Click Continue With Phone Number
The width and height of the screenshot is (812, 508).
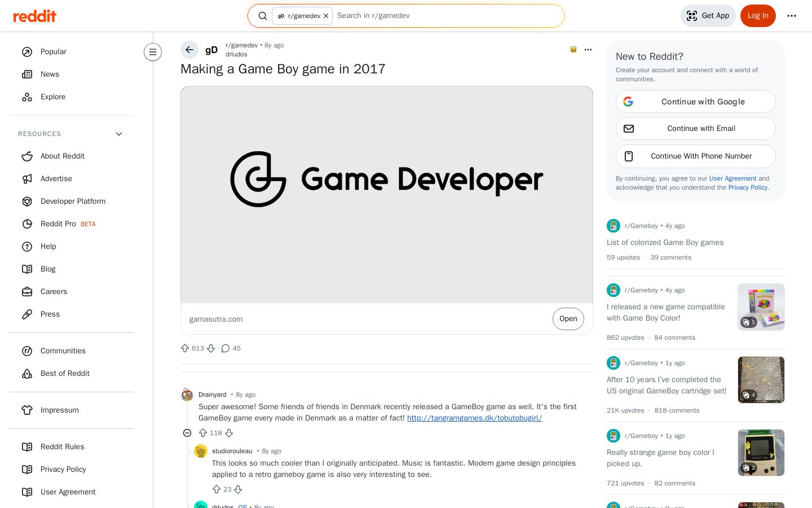coord(696,156)
